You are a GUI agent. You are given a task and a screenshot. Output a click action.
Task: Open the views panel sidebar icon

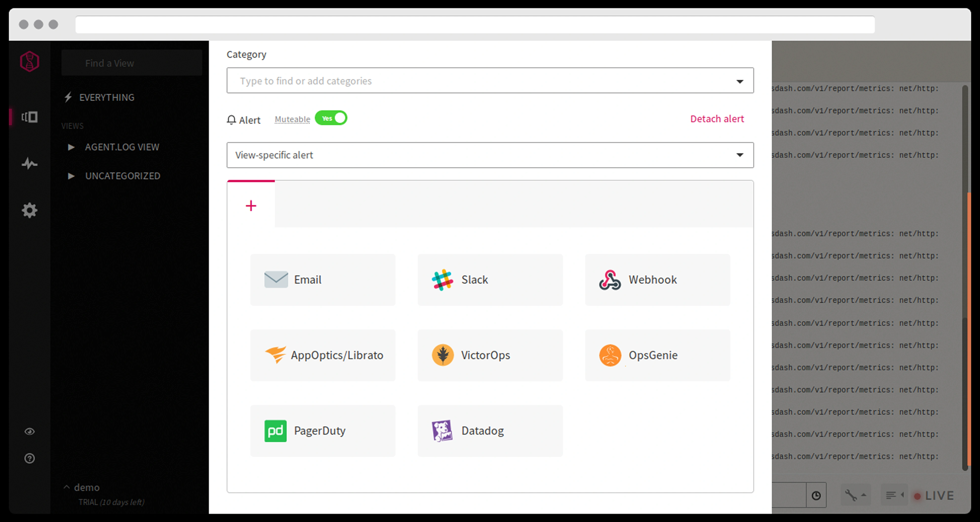(29, 117)
